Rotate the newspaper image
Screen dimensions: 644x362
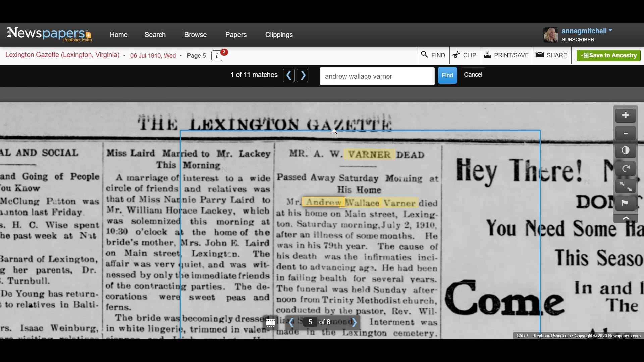coord(626,168)
